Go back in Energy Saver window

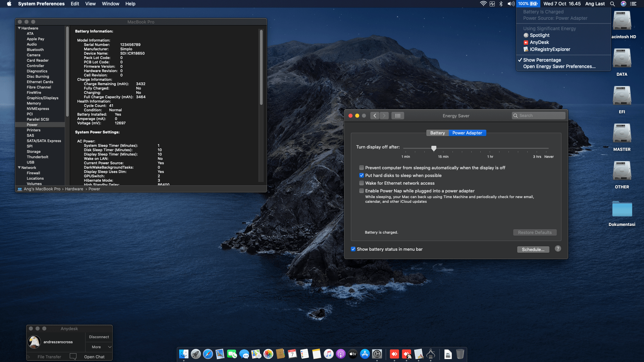375,116
